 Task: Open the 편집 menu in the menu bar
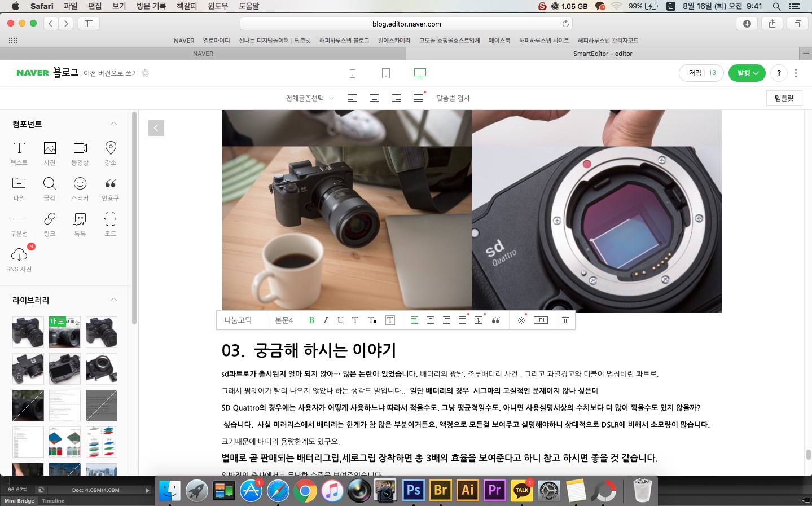pyautogui.click(x=95, y=6)
